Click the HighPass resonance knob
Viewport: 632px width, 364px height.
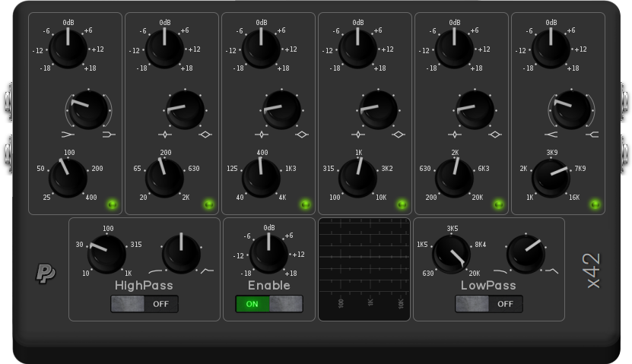click(x=181, y=255)
